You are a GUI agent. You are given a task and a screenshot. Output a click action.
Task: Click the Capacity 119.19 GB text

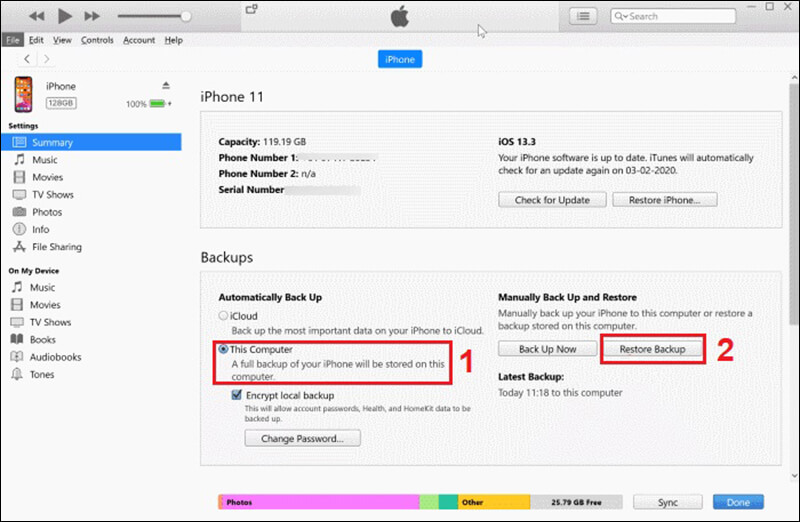pyautogui.click(x=262, y=142)
